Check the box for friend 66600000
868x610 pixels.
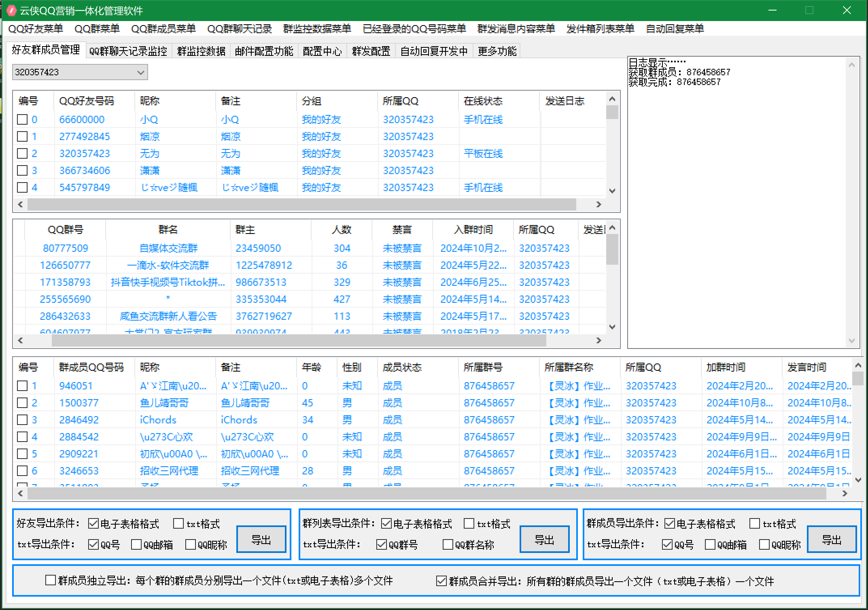pos(22,119)
